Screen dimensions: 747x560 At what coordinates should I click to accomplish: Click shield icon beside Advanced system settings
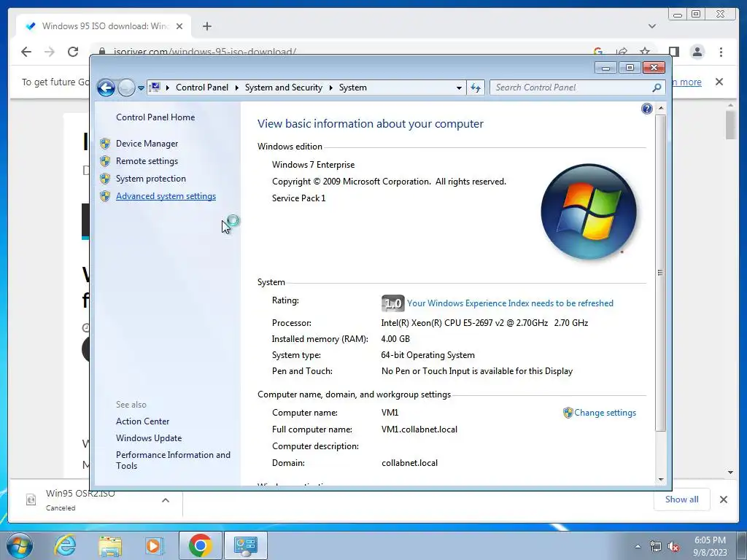coord(105,196)
